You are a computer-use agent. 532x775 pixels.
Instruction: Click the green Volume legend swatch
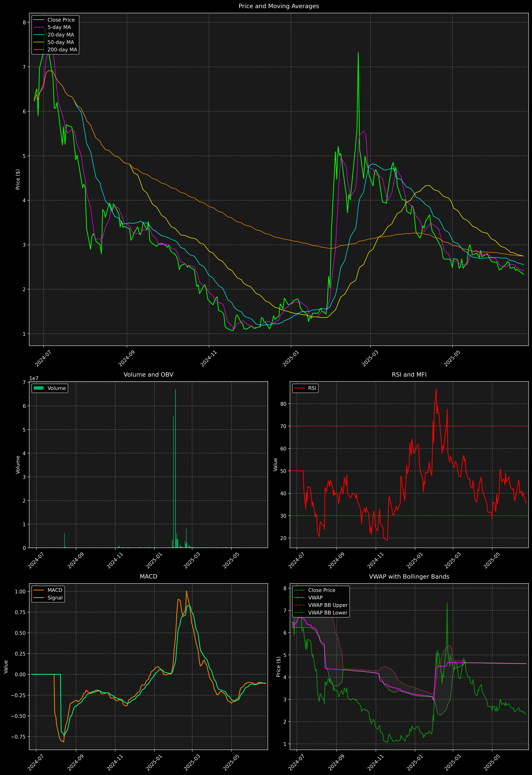pos(39,388)
